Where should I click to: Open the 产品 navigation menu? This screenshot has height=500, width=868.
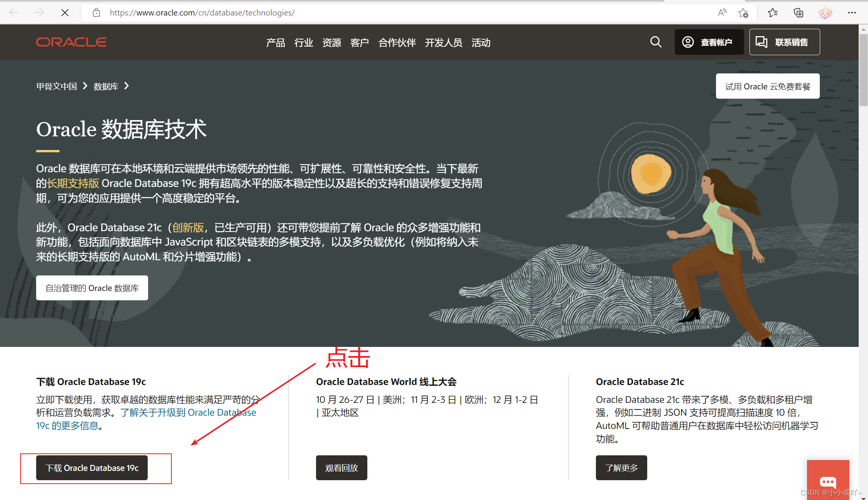tap(276, 43)
